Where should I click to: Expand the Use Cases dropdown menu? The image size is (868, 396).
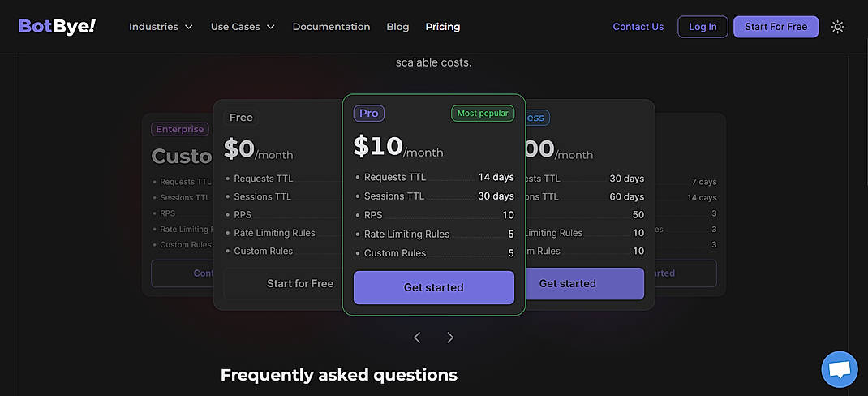[x=243, y=27]
